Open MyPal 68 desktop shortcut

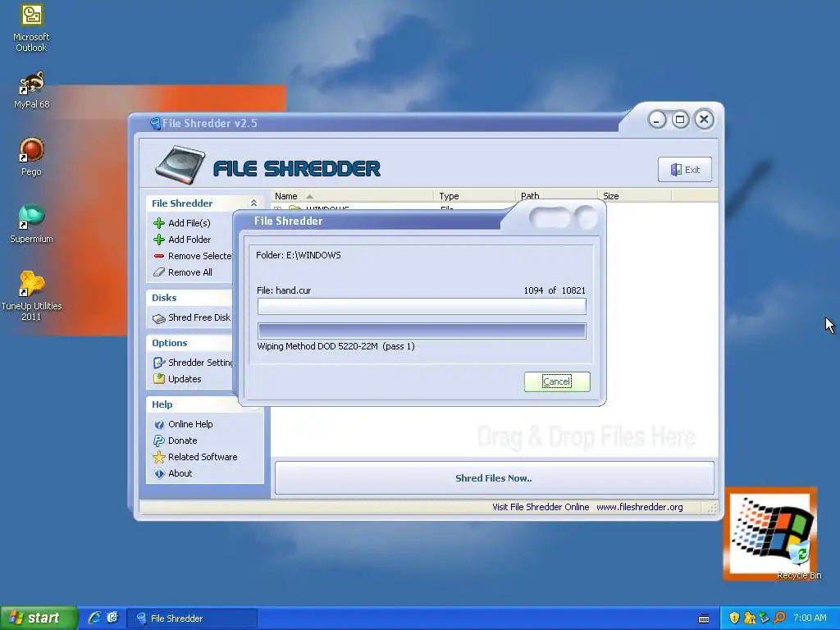coord(31,89)
